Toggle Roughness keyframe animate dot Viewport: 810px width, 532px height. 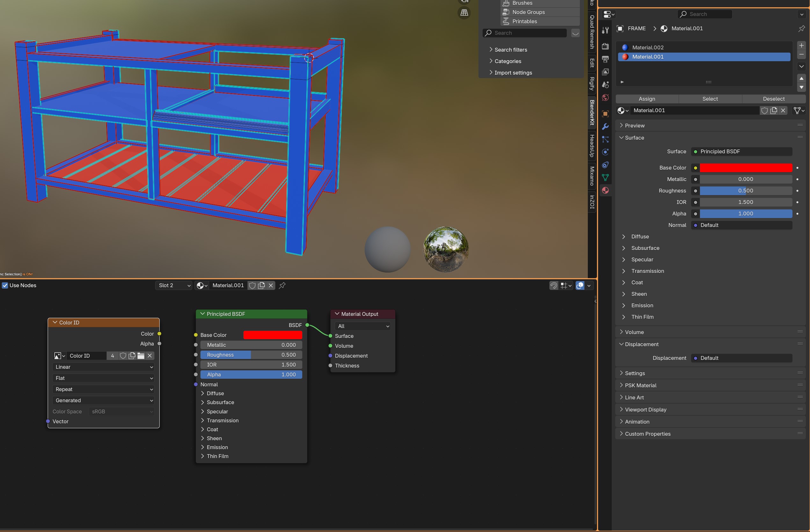coord(797,191)
